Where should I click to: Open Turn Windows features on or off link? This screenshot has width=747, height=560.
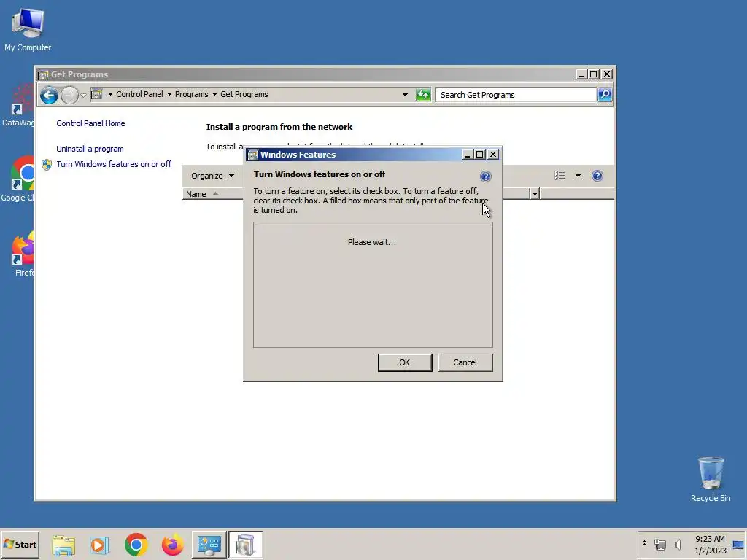114,164
